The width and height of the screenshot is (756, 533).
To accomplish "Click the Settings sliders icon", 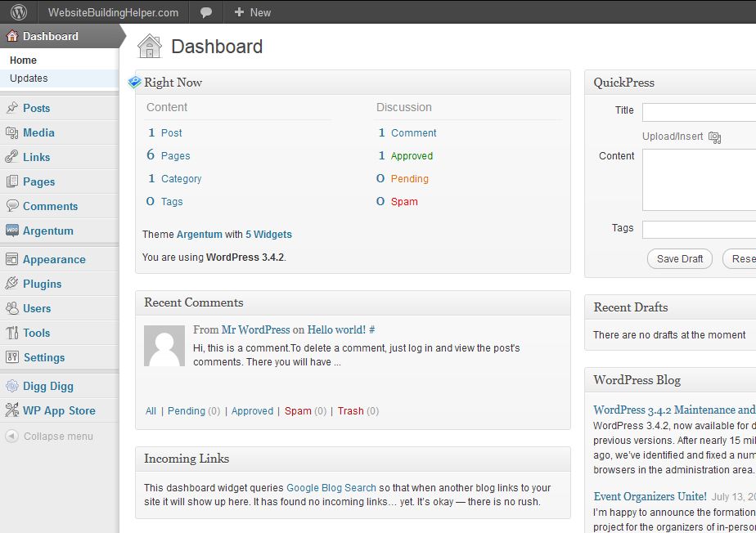I will tap(12, 357).
